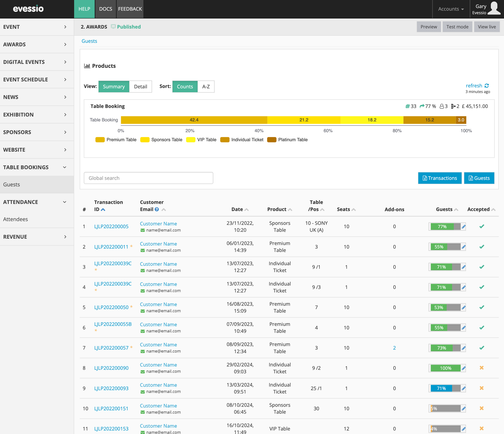This screenshot has width=504, height=434.
Task: Expand the REVENUE sidebar section
Action: point(37,237)
